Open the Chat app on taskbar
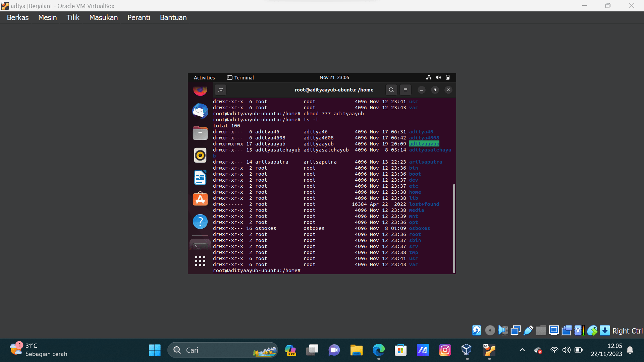This screenshot has width=644, height=362. 334,350
